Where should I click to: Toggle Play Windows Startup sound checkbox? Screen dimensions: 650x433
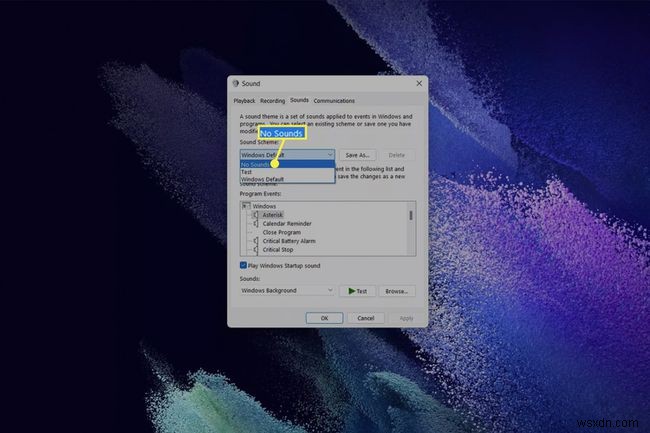pos(243,265)
